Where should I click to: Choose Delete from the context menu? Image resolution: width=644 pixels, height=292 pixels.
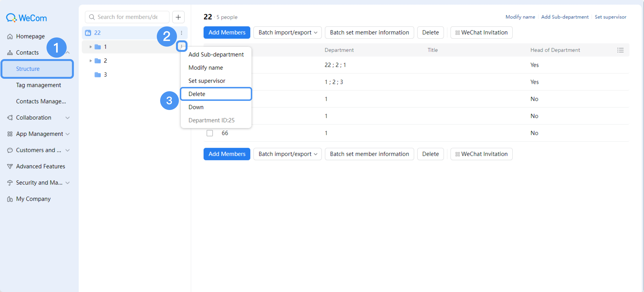[x=216, y=94]
